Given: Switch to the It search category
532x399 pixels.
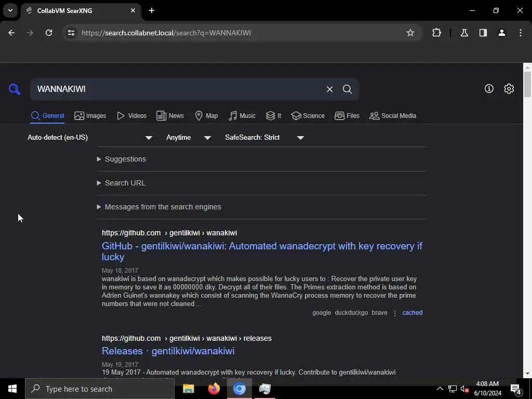Looking at the screenshot, I should (x=273, y=116).
